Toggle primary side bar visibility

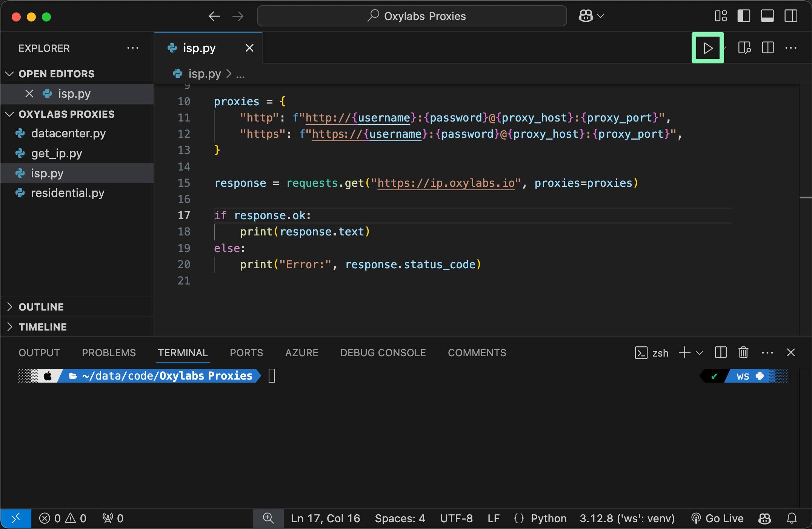pyautogui.click(x=744, y=16)
